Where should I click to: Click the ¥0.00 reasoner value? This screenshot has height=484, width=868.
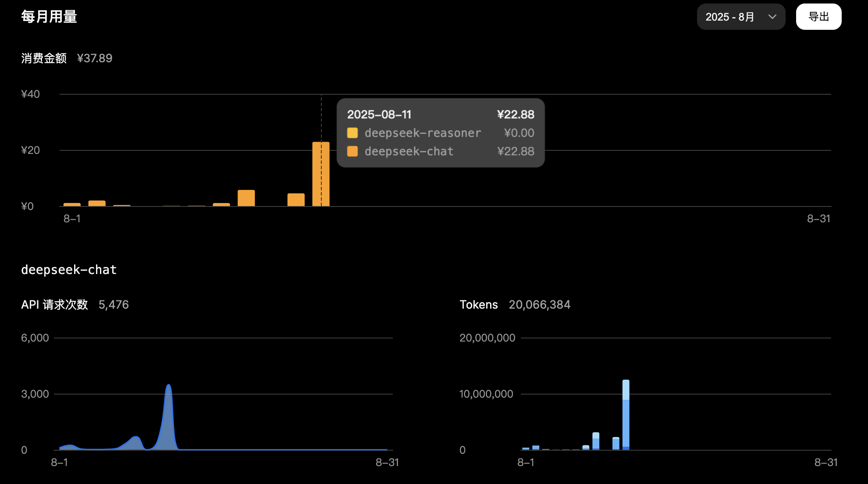(519, 133)
